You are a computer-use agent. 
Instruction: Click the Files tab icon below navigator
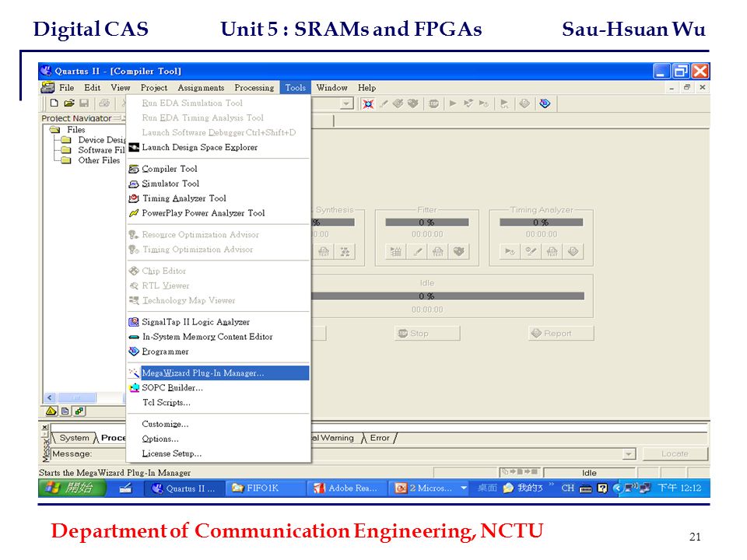(x=65, y=411)
